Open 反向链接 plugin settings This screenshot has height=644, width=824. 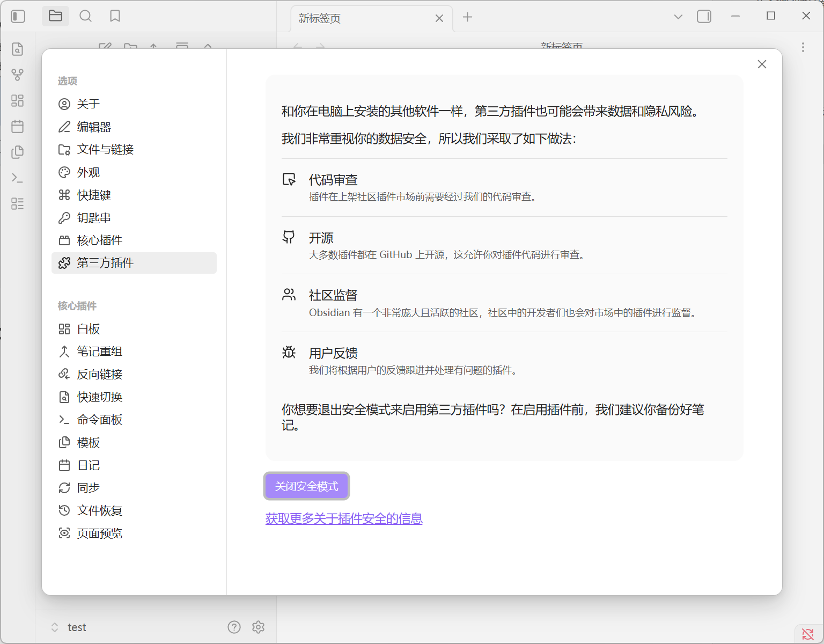click(134, 374)
